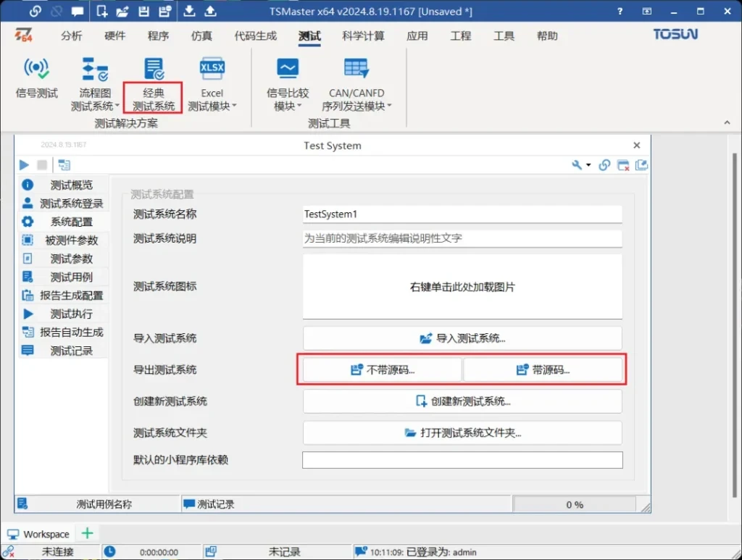This screenshot has height=560, width=742.
Task: Click the link icon in Test System toolbar
Action: point(604,165)
